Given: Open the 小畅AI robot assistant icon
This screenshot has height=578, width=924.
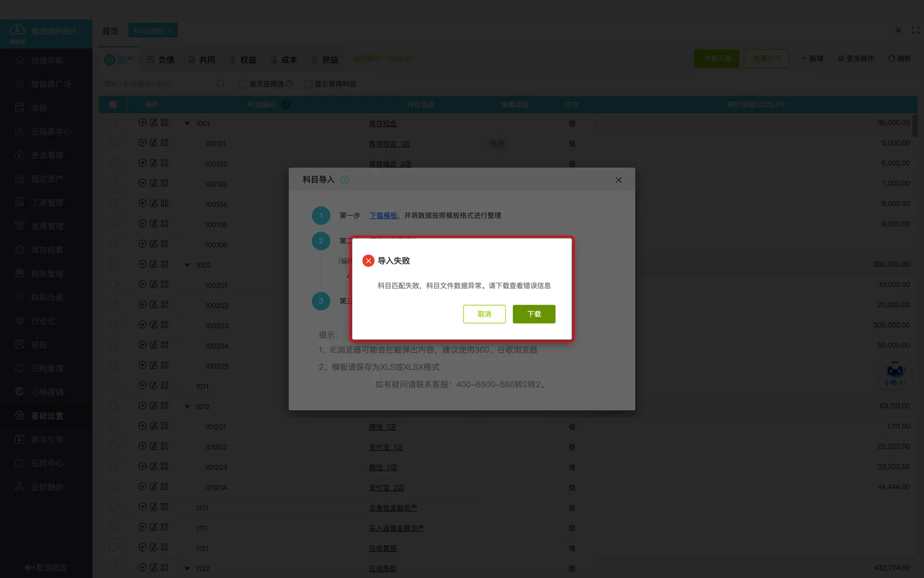Looking at the screenshot, I should tap(895, 373).
